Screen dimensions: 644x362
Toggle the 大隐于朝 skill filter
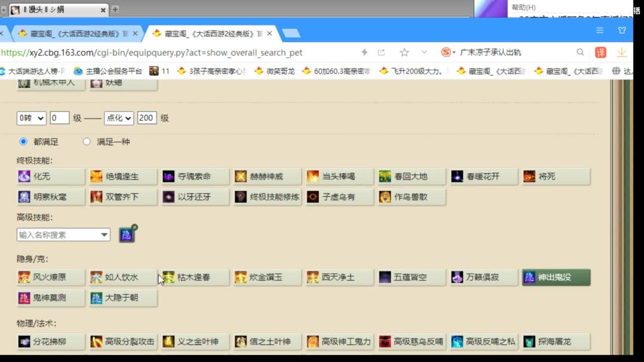pyautogui.click(x=123, y=298)
